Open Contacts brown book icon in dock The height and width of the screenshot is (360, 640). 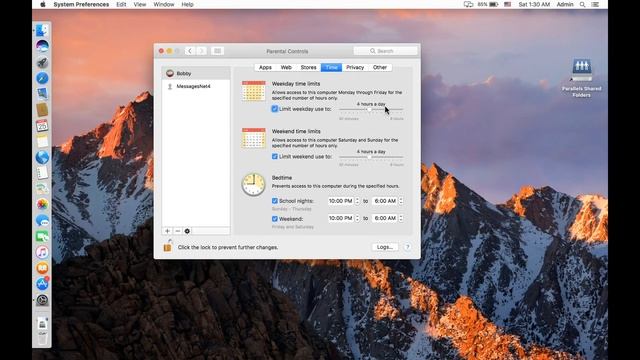42,109
